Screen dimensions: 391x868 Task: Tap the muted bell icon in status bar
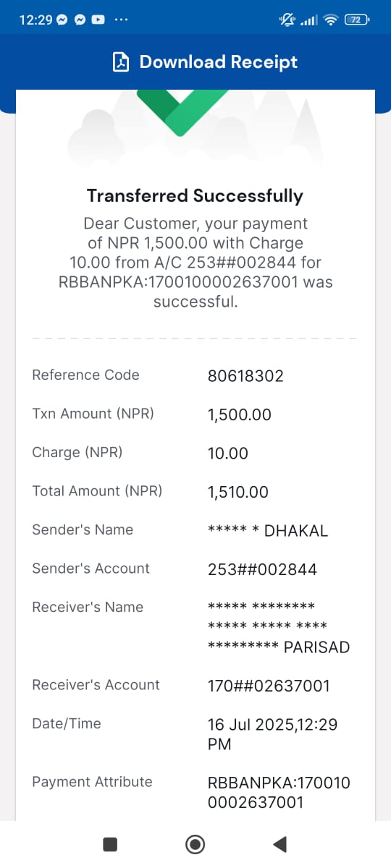pyautogui.click(x=287, y=20)
